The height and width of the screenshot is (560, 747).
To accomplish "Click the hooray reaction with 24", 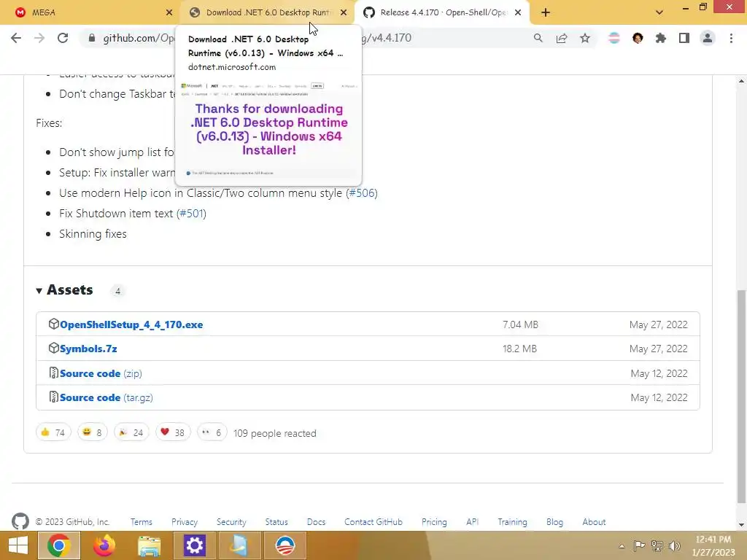I will pyautogui.click(x=131, y=432).
